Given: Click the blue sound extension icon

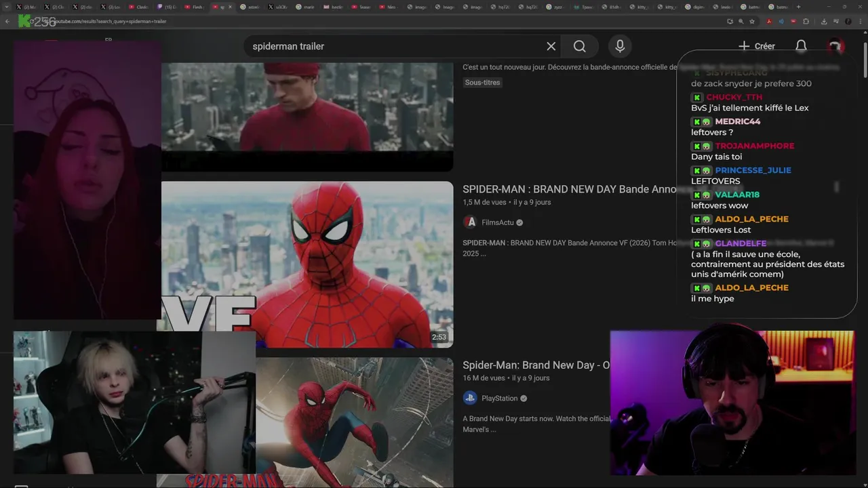Looking at the screenshot, I should (x=781, y=22).
